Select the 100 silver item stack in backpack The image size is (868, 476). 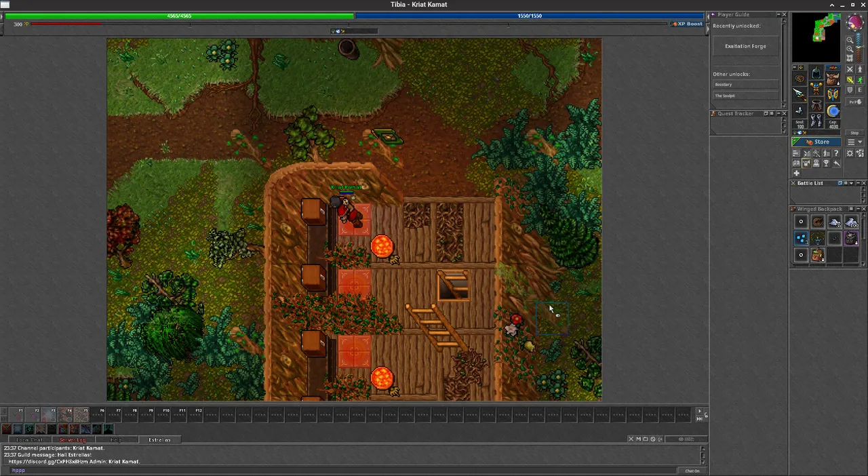[852, 222]
